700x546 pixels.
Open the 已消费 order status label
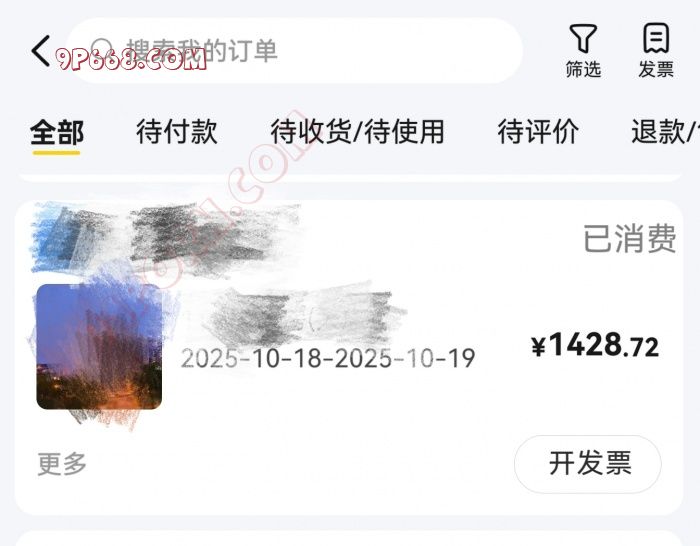coord(629,238)
